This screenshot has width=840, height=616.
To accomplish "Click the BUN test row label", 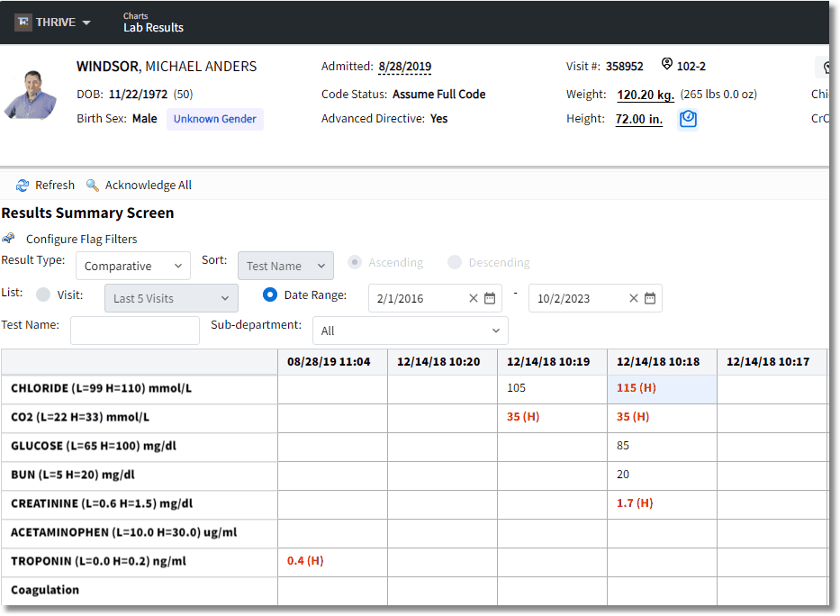I will [x=140, y=476].
